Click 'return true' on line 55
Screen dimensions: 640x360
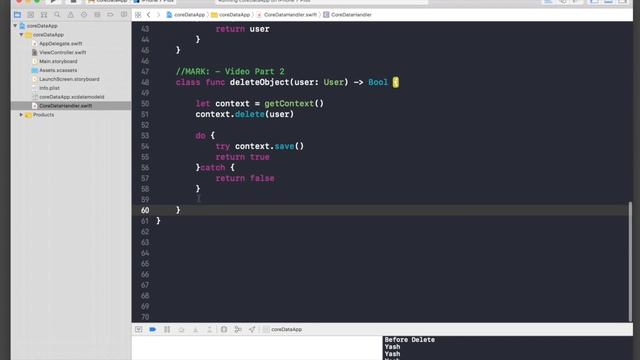click(x=242, y=157)
